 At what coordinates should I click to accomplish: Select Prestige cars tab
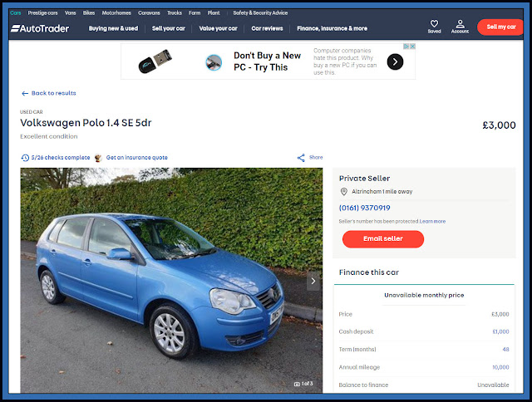pos(42,13)
